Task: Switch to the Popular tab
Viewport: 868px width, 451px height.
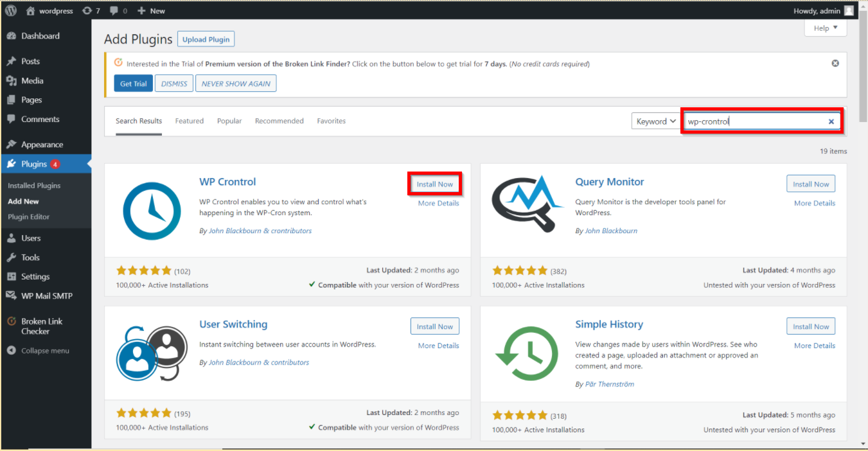Action: tap(229, 121)
